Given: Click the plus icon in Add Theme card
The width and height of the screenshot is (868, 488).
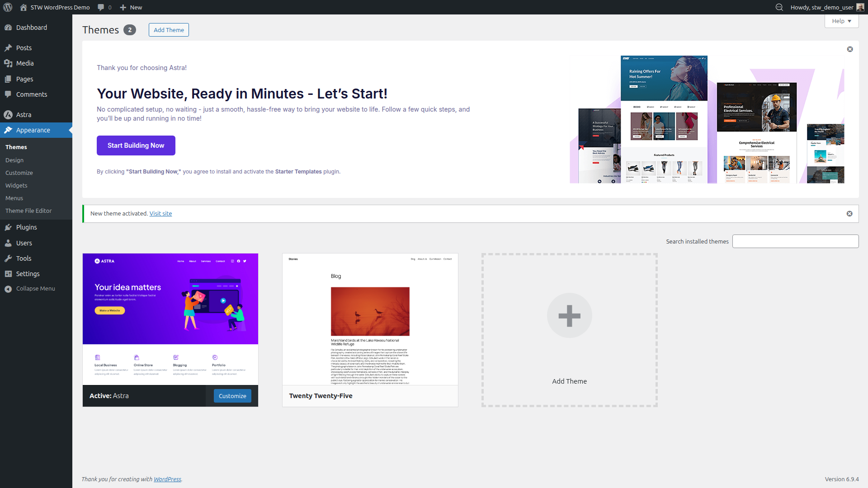Looking at the screenshot, I should coord(570,315).
